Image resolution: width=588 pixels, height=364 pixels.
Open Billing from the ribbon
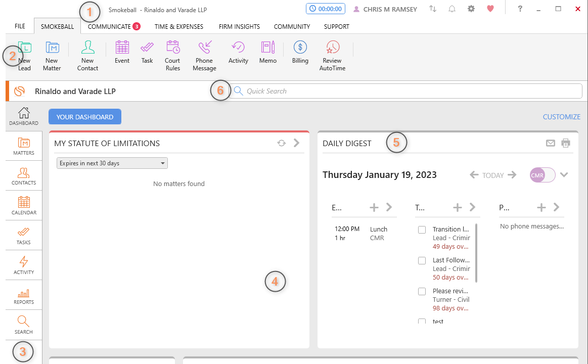coord(300,53)
